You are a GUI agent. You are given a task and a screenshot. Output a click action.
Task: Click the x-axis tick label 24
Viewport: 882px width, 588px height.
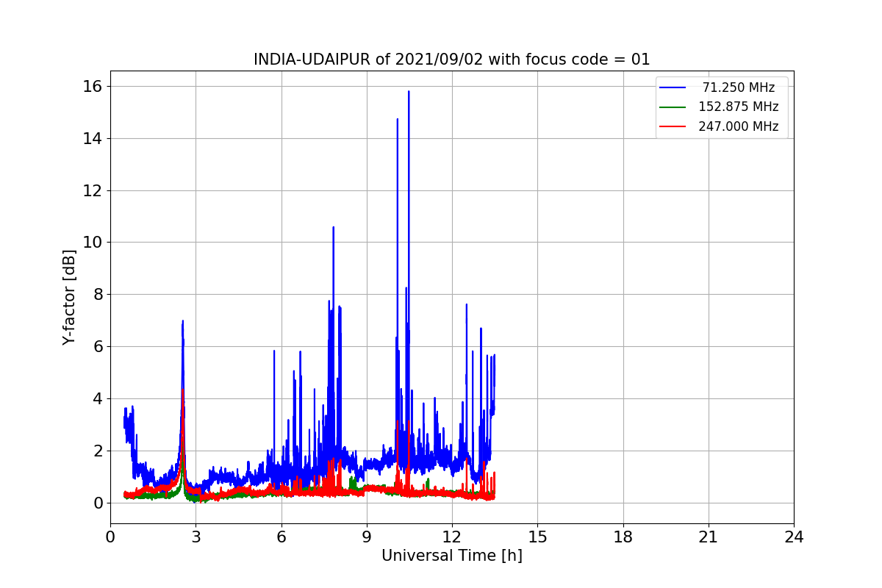tap(794, 537)
